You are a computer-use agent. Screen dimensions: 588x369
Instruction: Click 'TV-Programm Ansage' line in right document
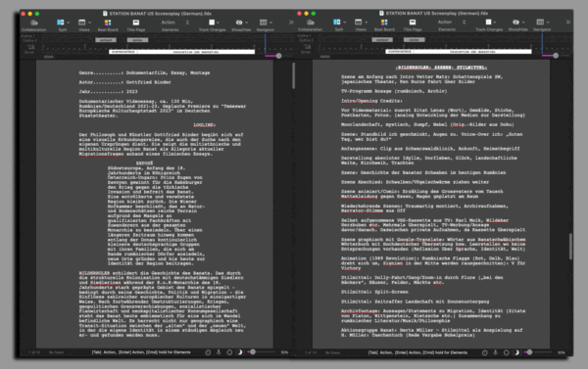[x=394, y=91]
